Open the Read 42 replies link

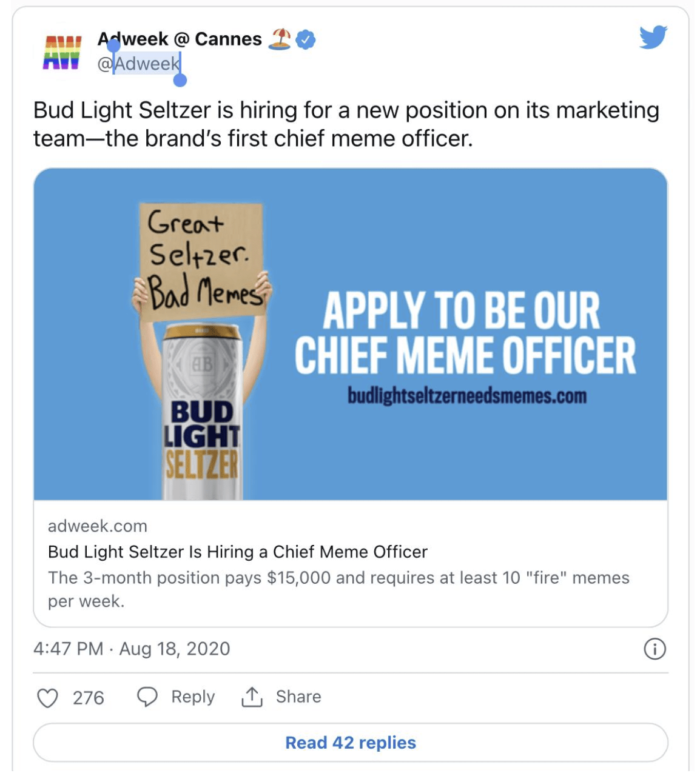point(350,742)
